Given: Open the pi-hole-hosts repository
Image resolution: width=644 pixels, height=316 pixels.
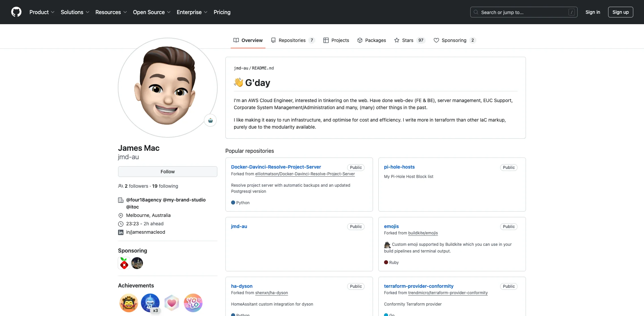Looking at the screenshot, I should [x=399, y=167].
